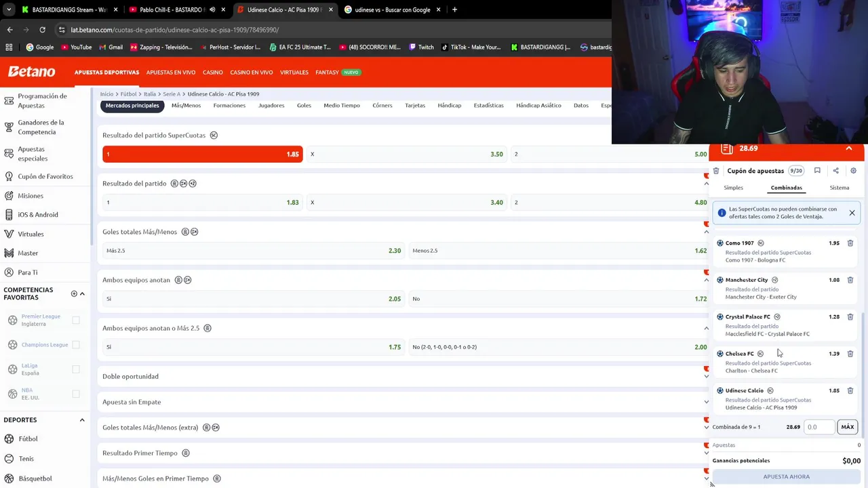868x488 pixels.
Task: Open Apuestas en Vivo in top menu
Action: click(x=171, y=73)
